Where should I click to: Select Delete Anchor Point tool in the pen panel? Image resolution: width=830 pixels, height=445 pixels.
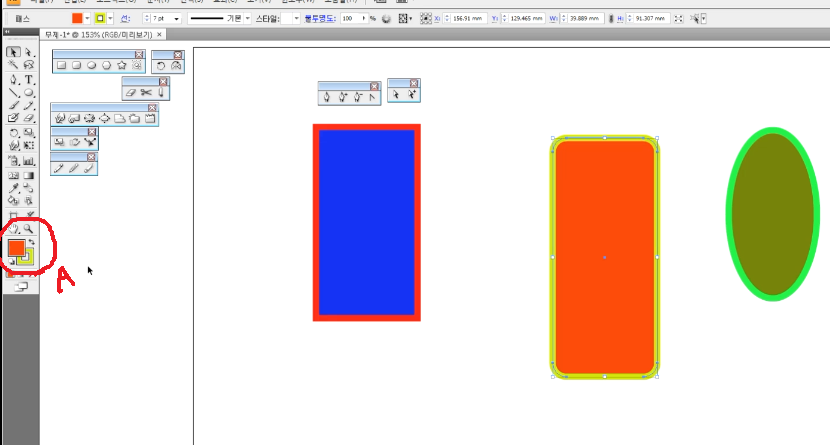358,97
